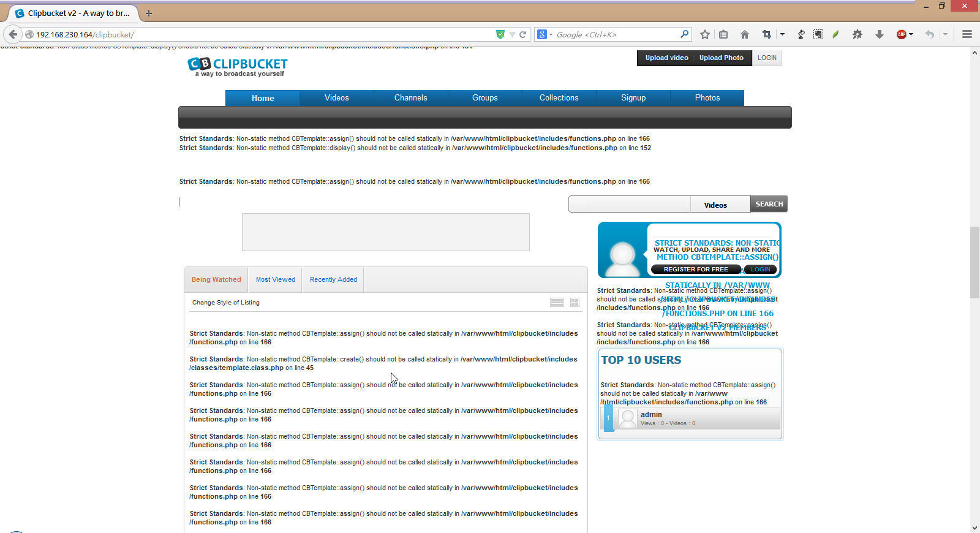The height and width of the screenshot is (533, 980).
Task: Expand the URL history dropdown arrow
Action: (512, 35)
